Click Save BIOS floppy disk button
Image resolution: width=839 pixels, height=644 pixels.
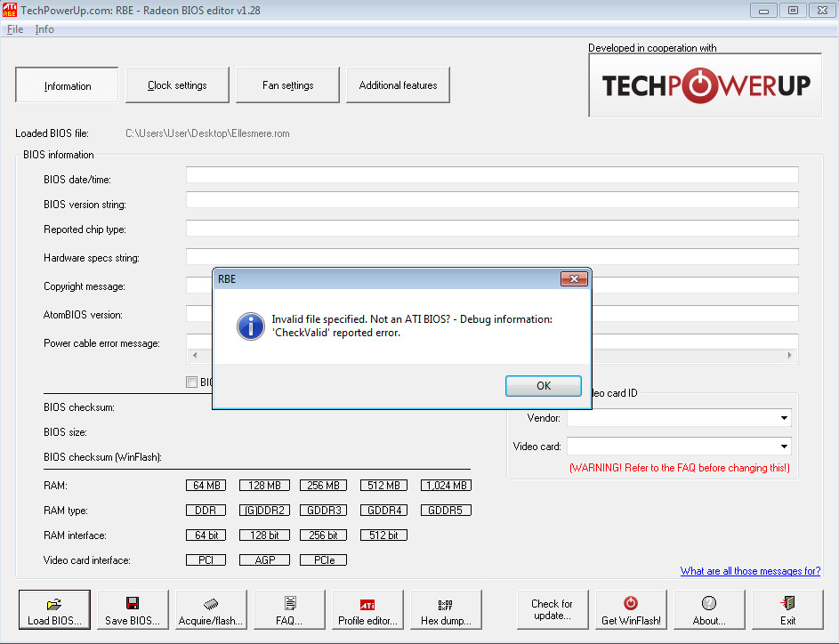click(133, 610)
